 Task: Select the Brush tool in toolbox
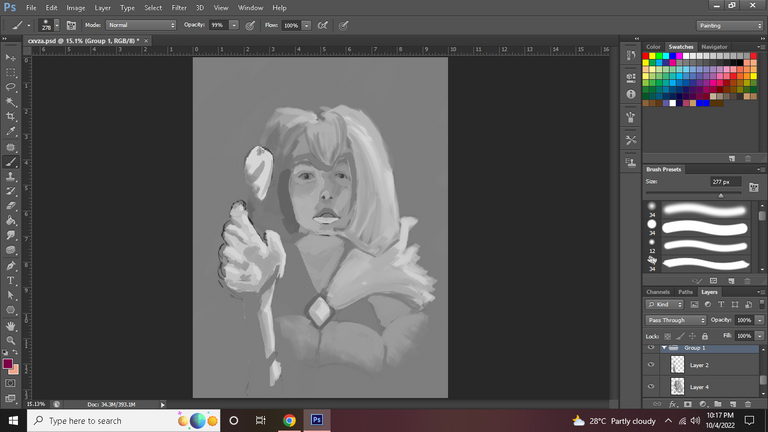[10, 162]
